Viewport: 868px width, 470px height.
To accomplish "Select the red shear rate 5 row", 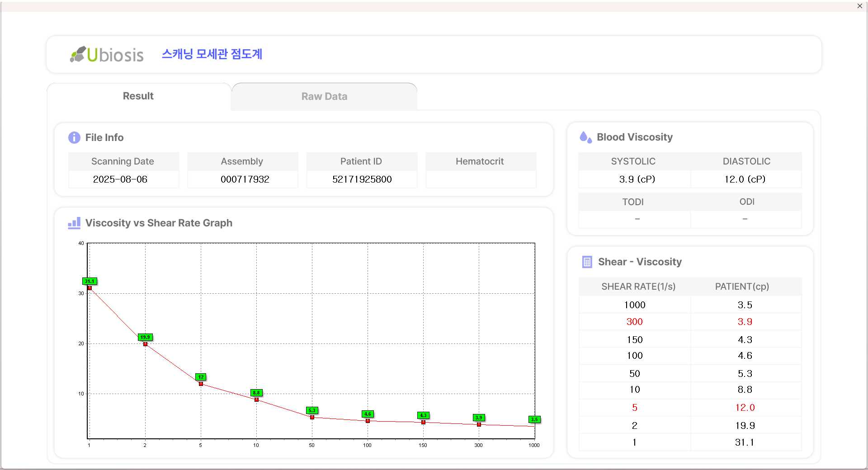I will (x=689, y=408).
